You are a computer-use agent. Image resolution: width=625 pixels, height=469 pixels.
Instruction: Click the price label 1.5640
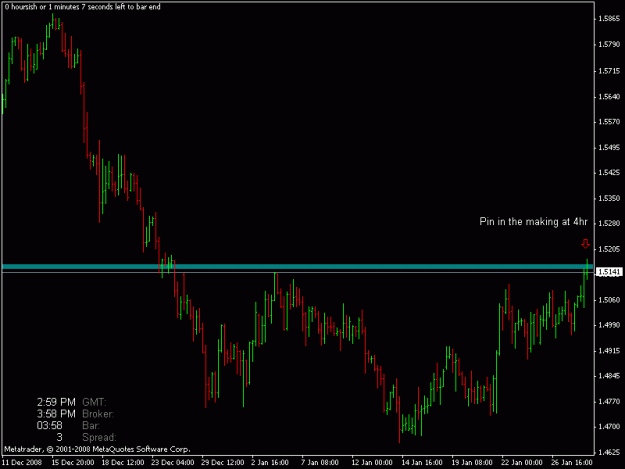[609, 96]
